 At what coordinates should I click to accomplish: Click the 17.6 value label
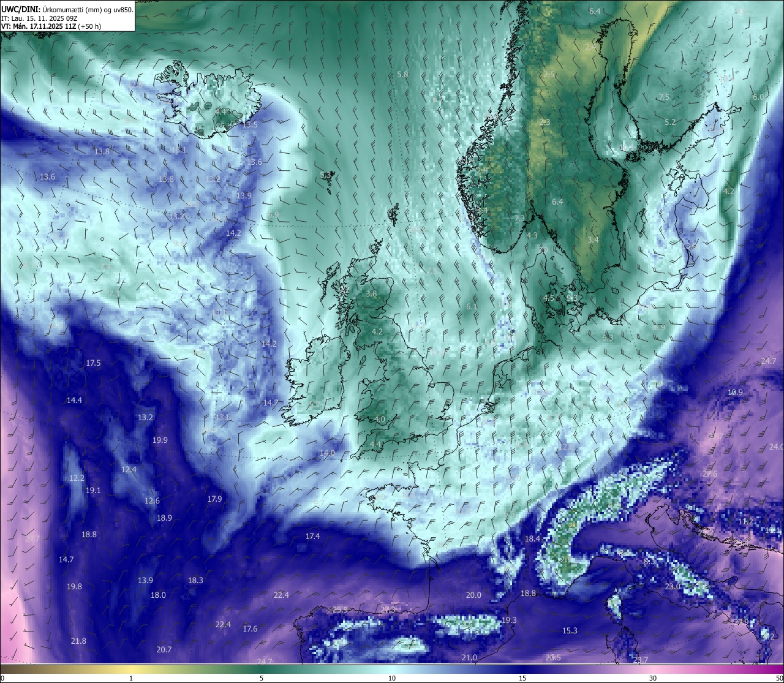(250, 629)
